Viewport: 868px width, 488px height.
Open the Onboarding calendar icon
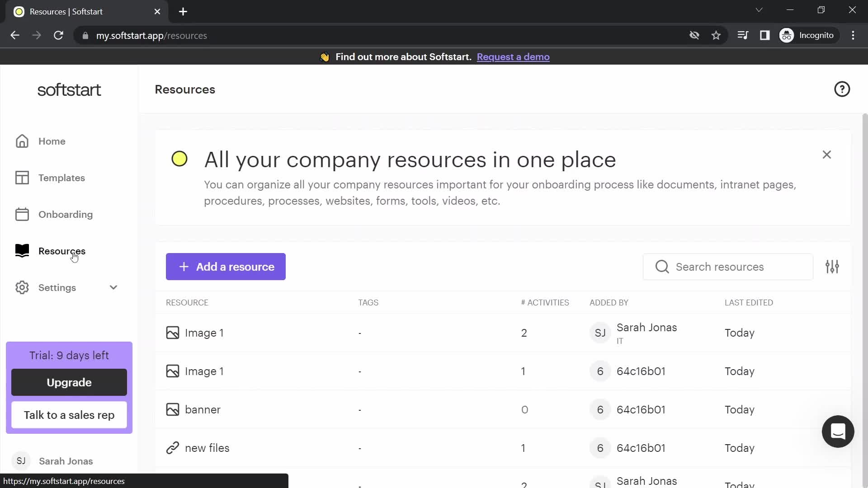(x=22, y=214)
